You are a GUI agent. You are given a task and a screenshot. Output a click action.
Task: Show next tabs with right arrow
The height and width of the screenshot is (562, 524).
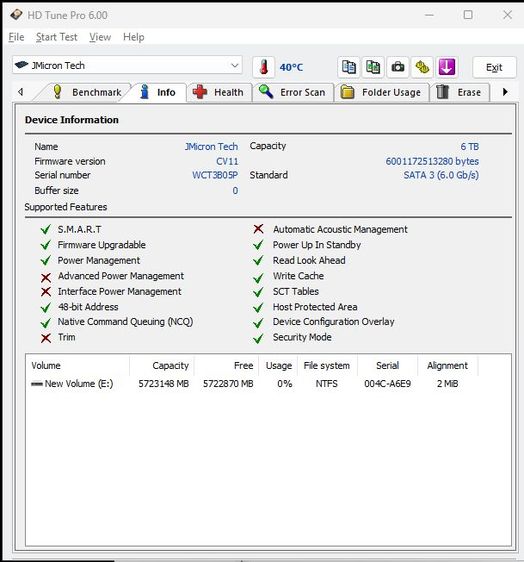point(505,92)
